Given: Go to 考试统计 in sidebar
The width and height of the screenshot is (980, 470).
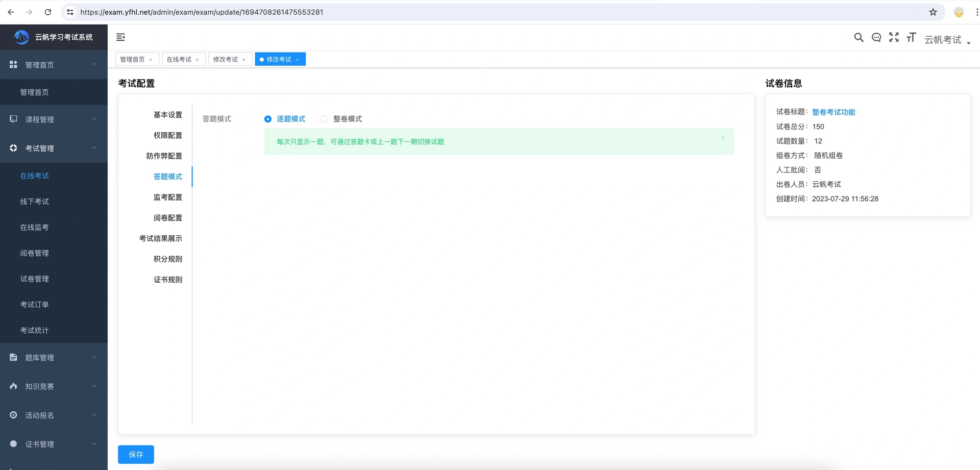Looking at the screenshot, I should (54, 330).
